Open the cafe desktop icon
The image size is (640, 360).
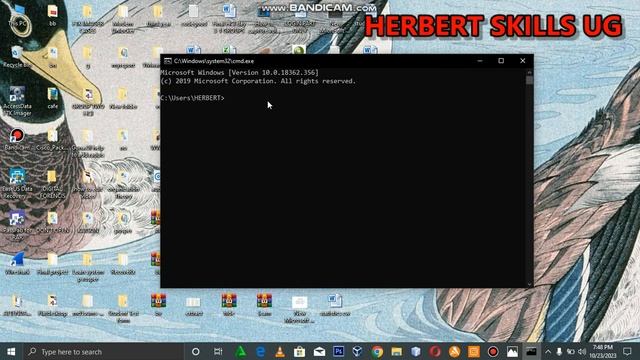pyautogui.click(x=53, y=98)
